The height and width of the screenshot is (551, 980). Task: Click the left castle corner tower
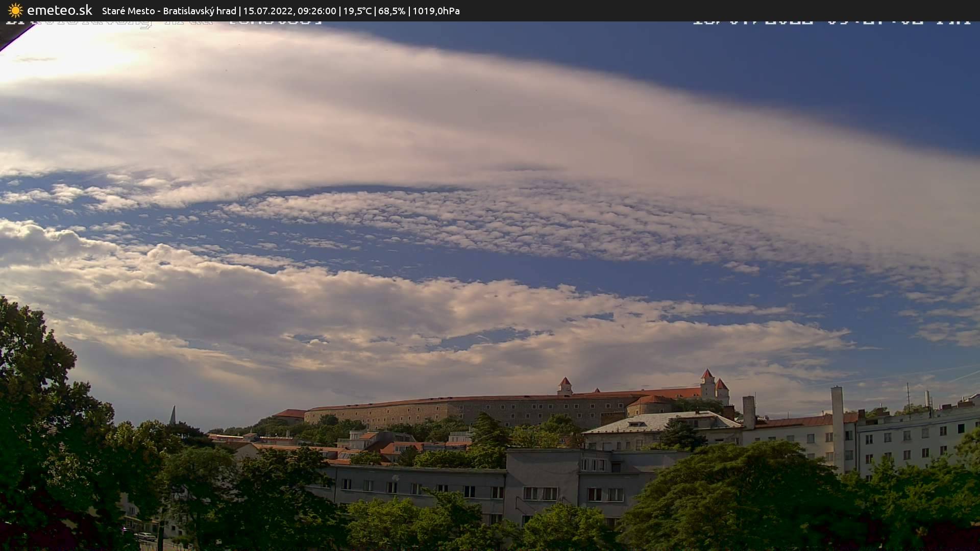coord(565,386)
